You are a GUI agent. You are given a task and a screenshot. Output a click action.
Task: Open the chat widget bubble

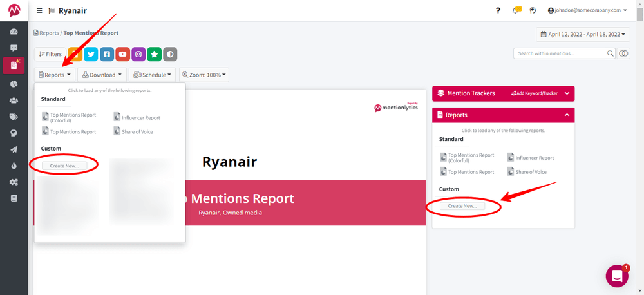[x=617, y=276]
